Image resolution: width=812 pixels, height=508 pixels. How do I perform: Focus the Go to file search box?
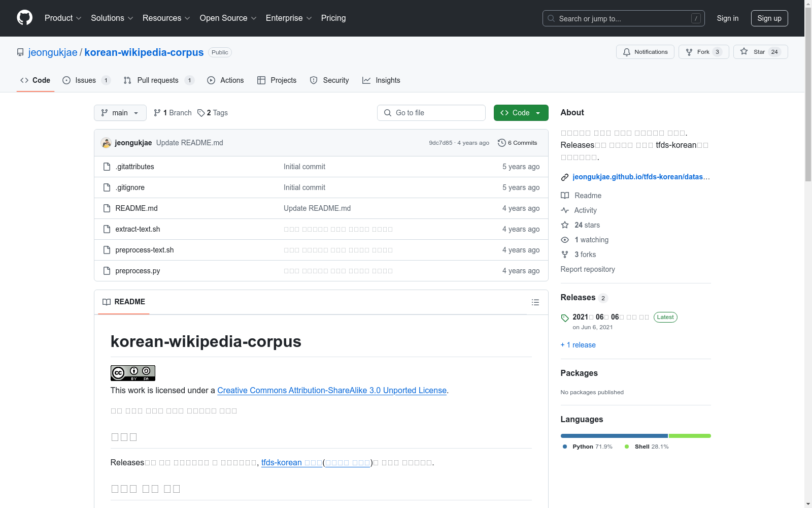[431, 113]
